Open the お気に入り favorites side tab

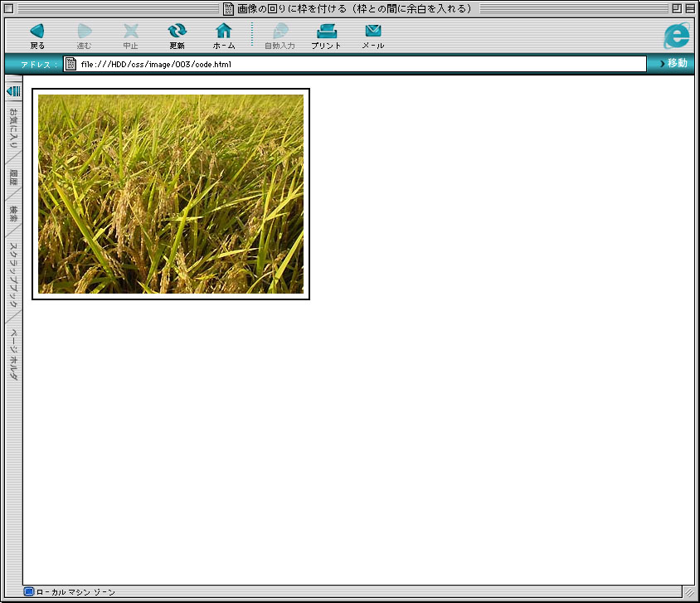14,128
